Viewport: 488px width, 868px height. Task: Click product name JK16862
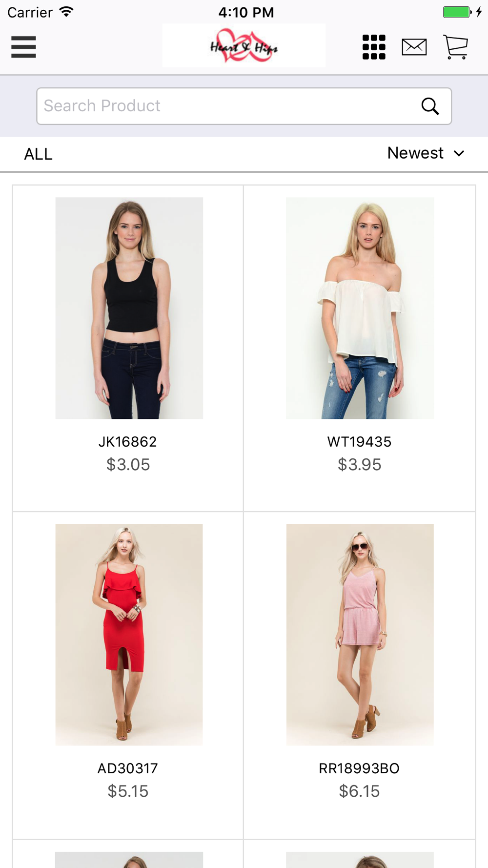tap(128, 442)
